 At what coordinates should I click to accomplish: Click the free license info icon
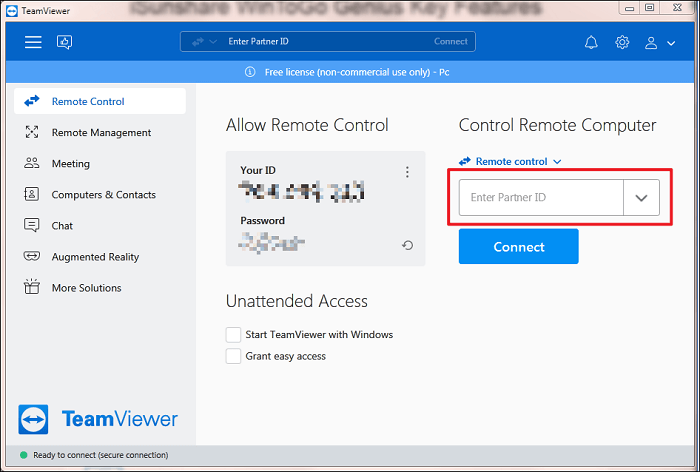click(250, 72)
